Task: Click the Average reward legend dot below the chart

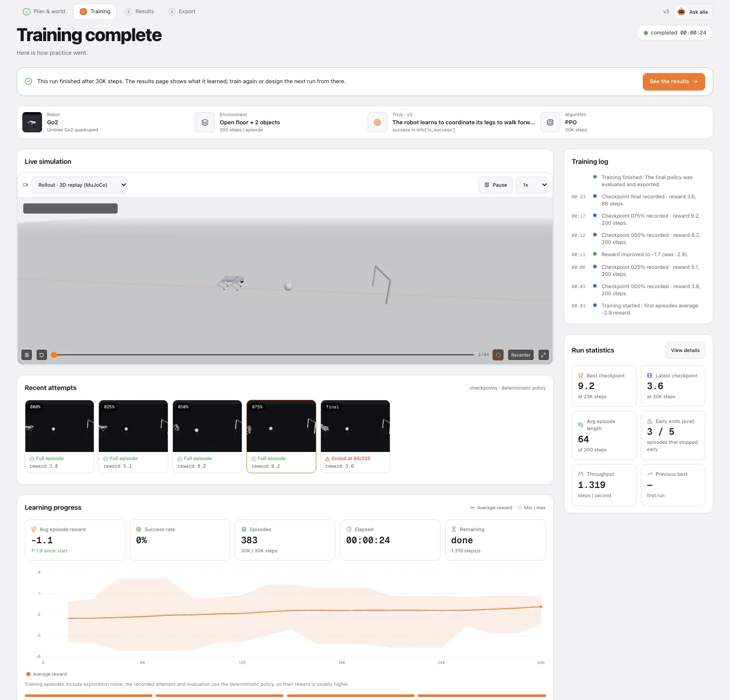Action: point(28,674)
